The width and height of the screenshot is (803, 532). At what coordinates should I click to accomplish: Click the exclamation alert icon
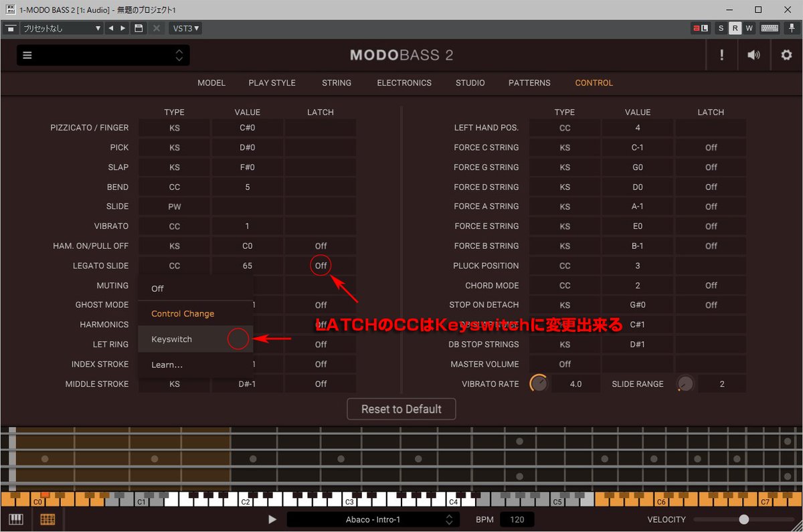tap(721, 56)
